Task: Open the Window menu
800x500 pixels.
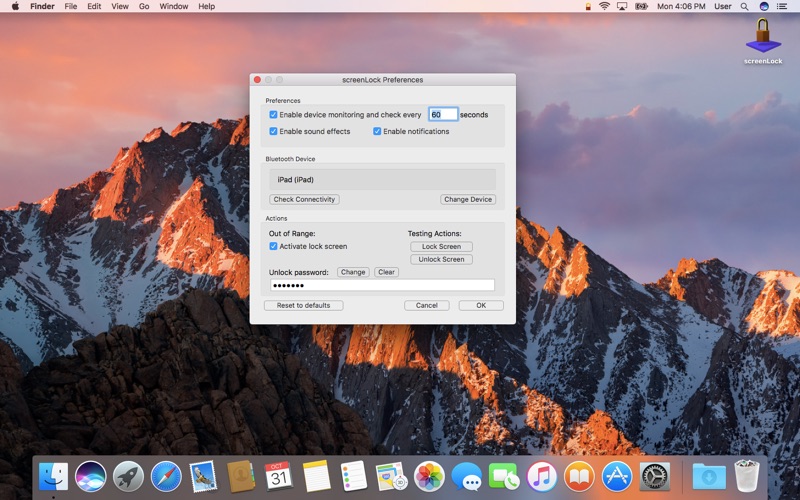Action: click(173, 6)
